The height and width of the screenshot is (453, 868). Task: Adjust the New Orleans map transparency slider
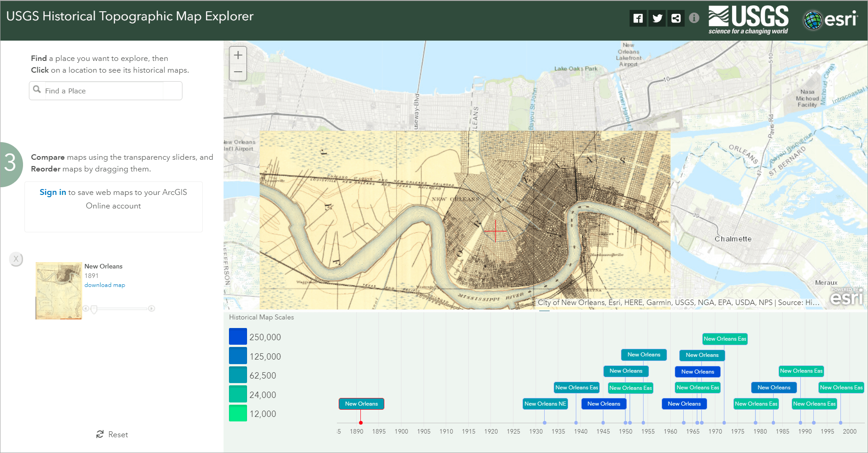(94, 309)
